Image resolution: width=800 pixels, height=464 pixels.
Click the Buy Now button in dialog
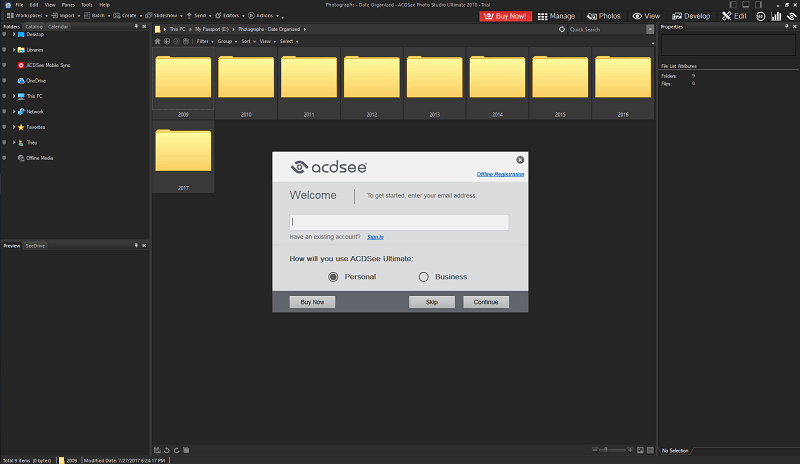click(x=312, y=302)
